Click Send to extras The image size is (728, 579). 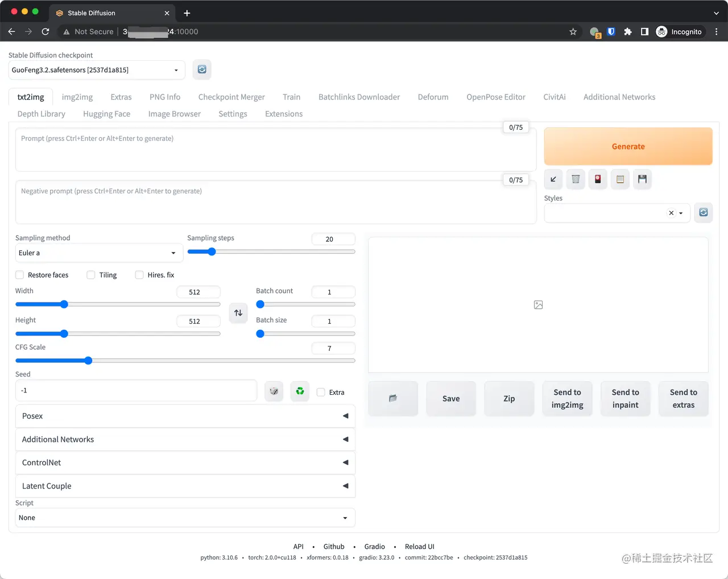click(x=684, y=399)
